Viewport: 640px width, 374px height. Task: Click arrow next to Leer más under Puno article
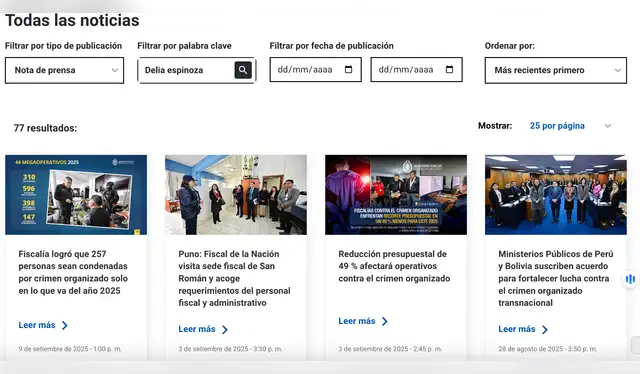click(x=224, y=329)
